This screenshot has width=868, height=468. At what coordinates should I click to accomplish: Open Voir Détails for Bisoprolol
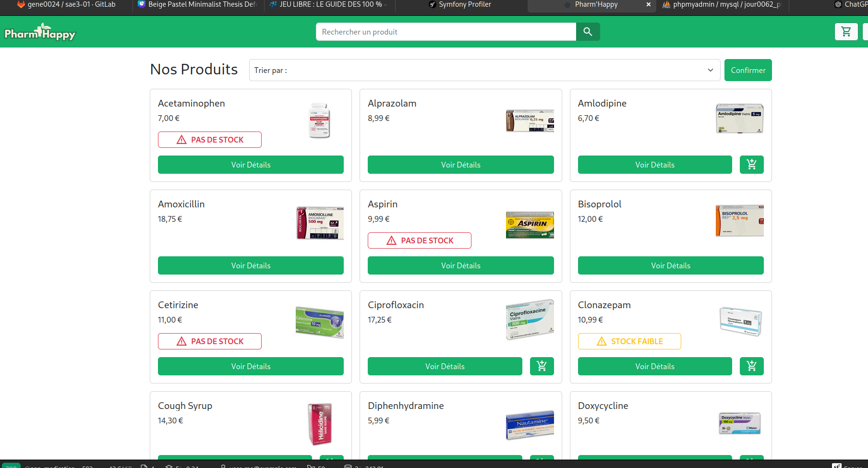click(x=670, y=265)
